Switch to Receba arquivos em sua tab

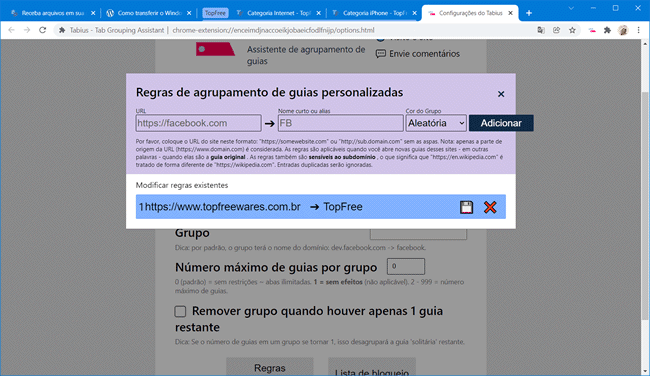click(53, 13)
